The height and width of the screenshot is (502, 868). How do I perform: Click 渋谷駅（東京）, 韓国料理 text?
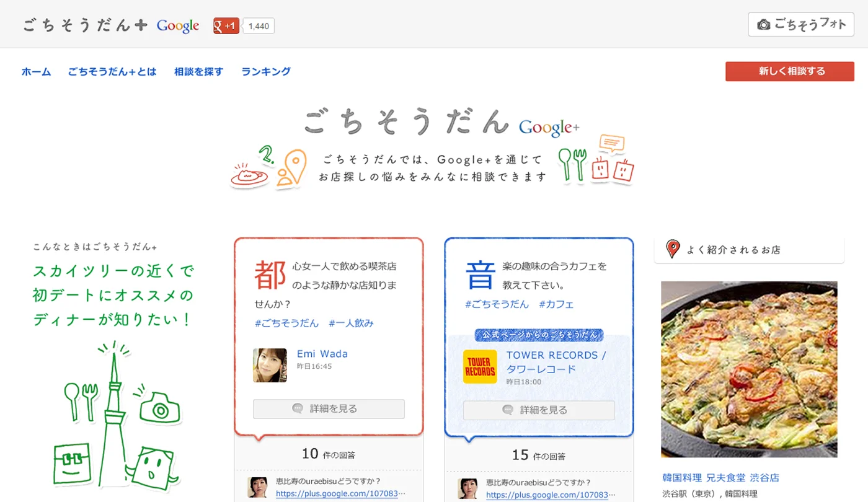click(x=710, y=494)
